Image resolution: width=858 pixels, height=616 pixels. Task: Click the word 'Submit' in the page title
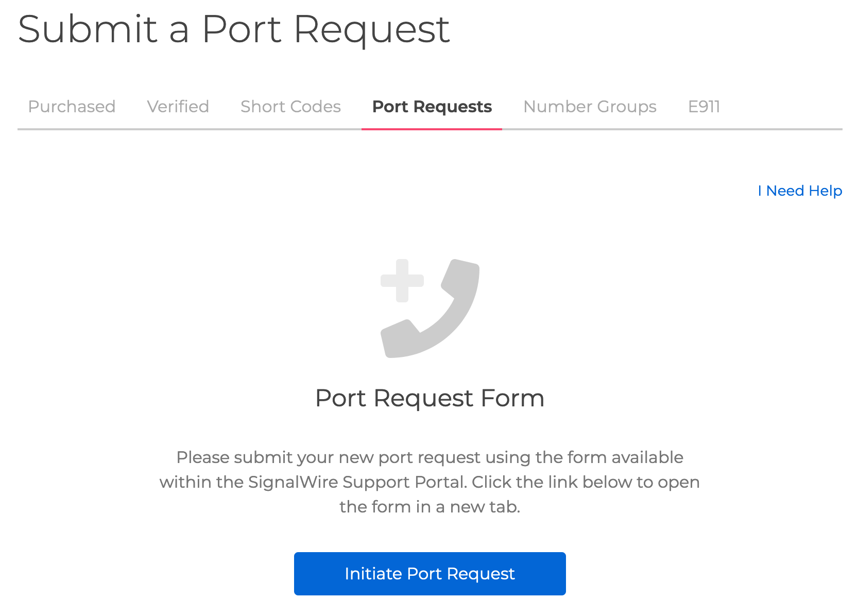pyautogui.click(x=88, y=29)
